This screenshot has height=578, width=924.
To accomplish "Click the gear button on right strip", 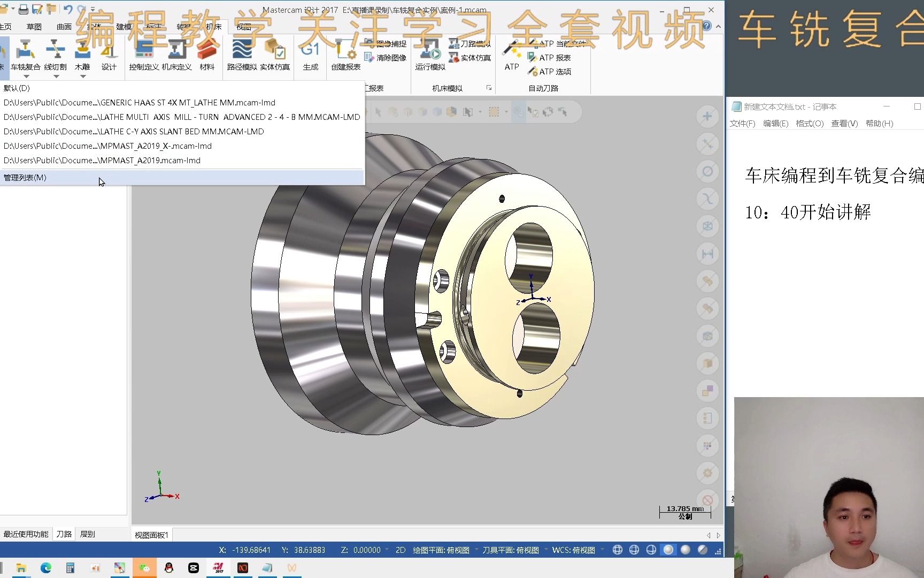I will coord(707,473).
